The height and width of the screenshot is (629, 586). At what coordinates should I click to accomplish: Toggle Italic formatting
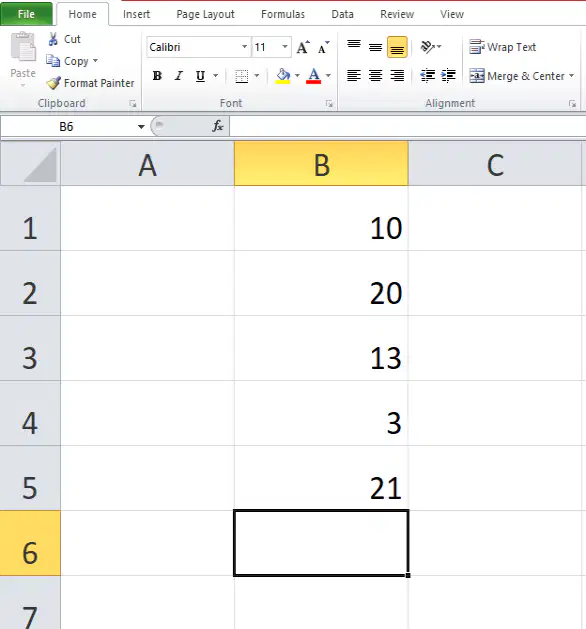[x=179, y=76]
